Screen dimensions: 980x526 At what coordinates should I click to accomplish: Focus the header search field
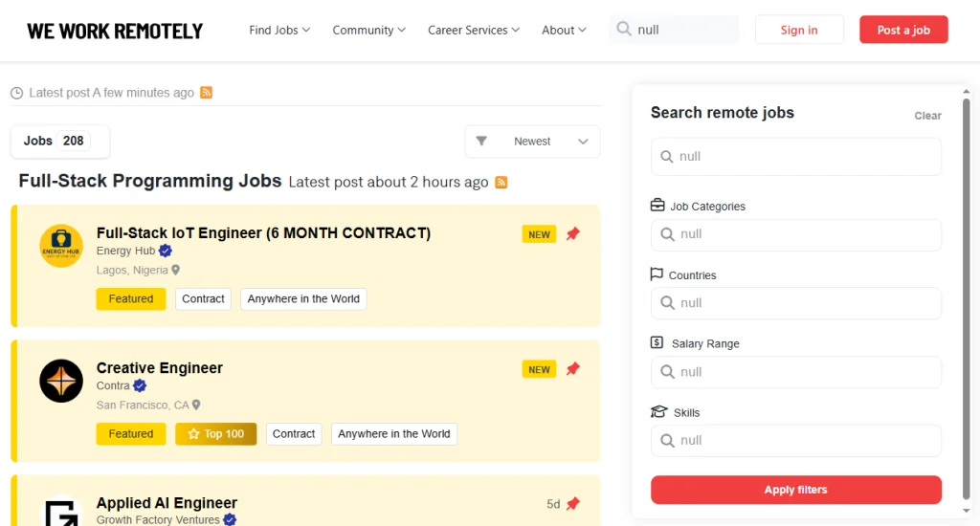coord(674,30)
